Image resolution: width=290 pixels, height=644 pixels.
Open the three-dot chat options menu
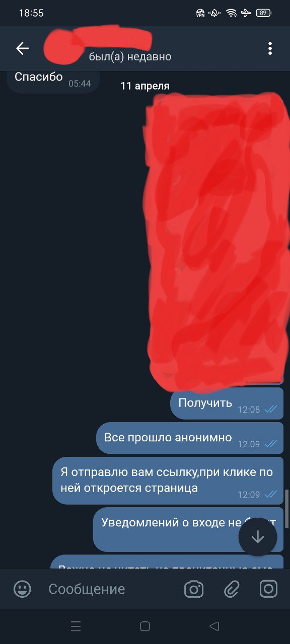270,48
